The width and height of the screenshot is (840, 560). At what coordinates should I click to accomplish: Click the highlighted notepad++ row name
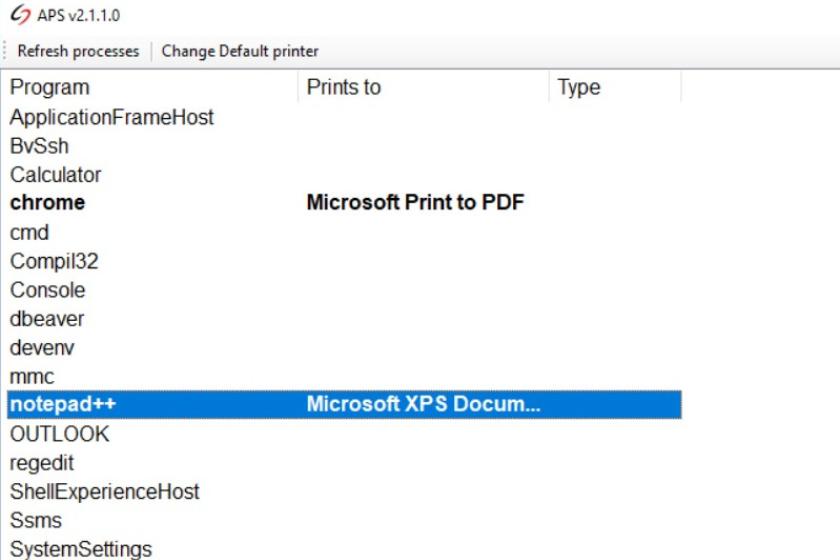click(63, 404)
